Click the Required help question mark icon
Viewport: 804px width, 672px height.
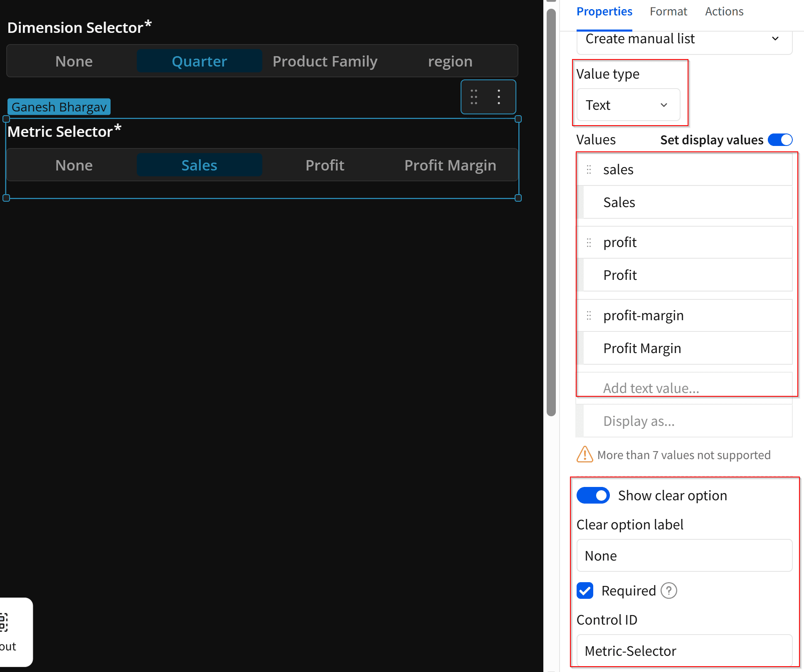pyautogui.click(x=668, y=590)
